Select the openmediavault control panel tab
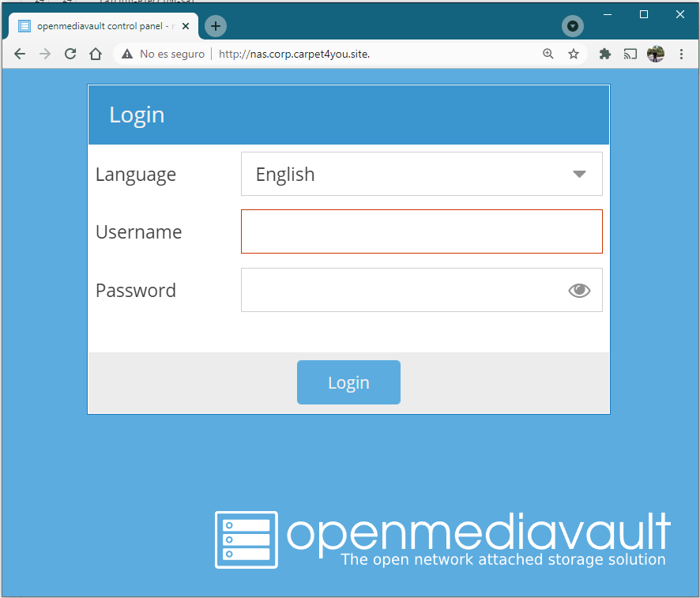The image size is (700, 598). tap(103, 26)
